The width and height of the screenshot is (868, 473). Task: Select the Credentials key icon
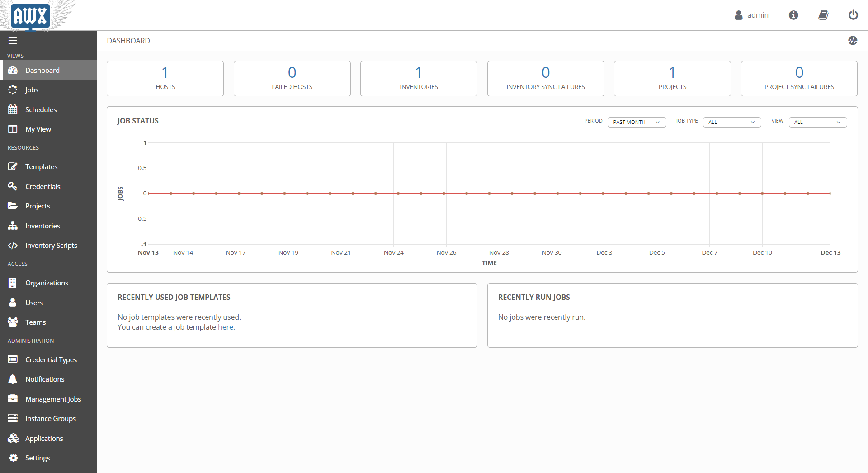point(13,186)
